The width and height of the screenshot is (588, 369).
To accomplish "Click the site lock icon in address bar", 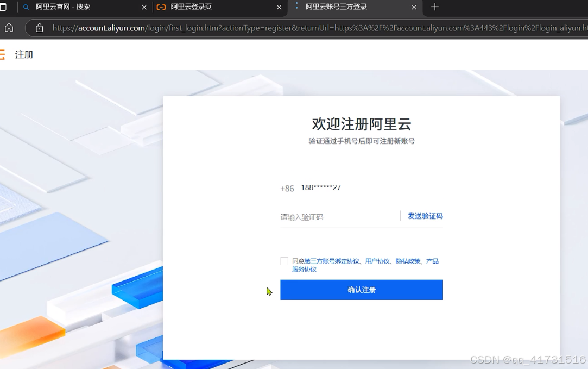I will pos(40,28).
